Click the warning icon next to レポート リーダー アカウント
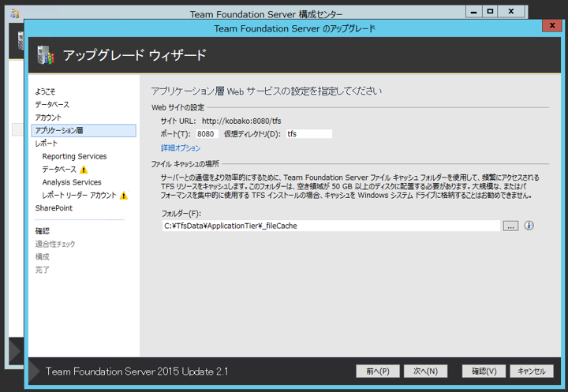This screenshot has width=568, height=392. (124, 196)
